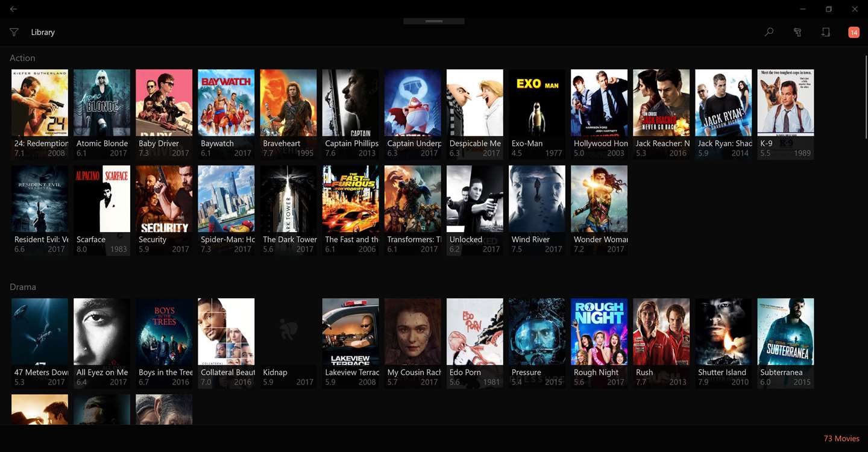Open The Fast and the Furious tile
The image size is (868, 452).
350,211
